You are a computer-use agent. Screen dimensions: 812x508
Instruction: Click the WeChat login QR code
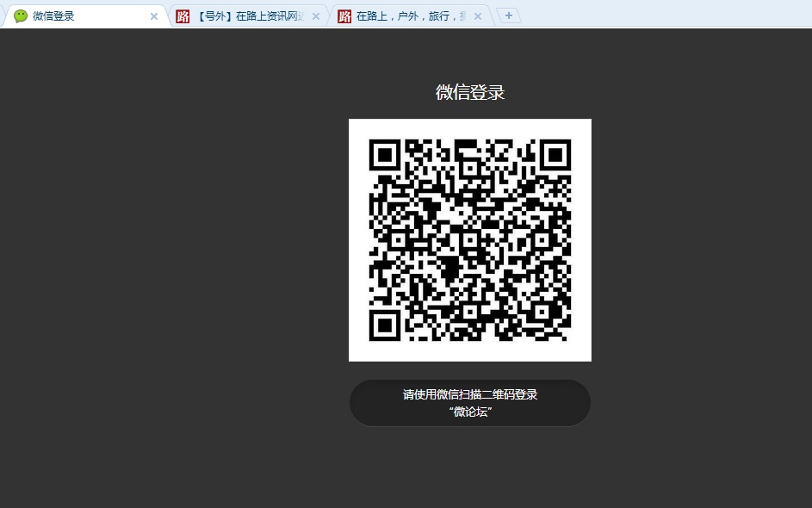coord(470,240)
